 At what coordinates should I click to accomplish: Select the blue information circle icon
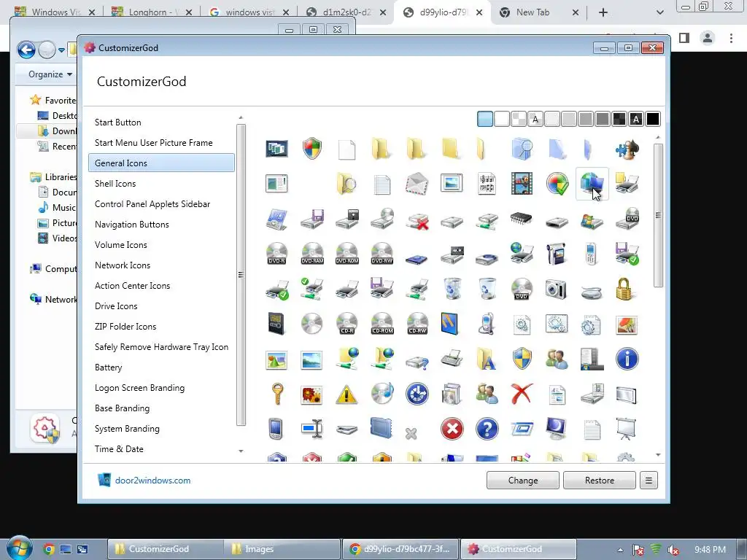coord(627,359)
